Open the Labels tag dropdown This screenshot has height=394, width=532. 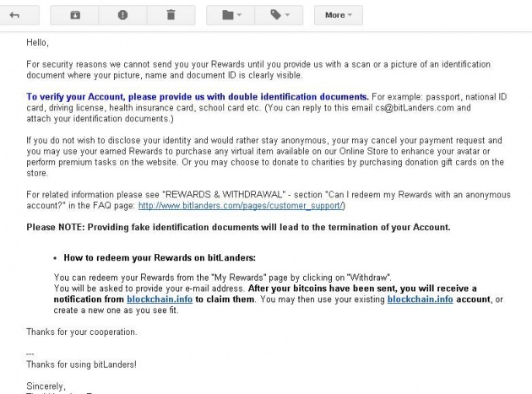coord(279,15)
